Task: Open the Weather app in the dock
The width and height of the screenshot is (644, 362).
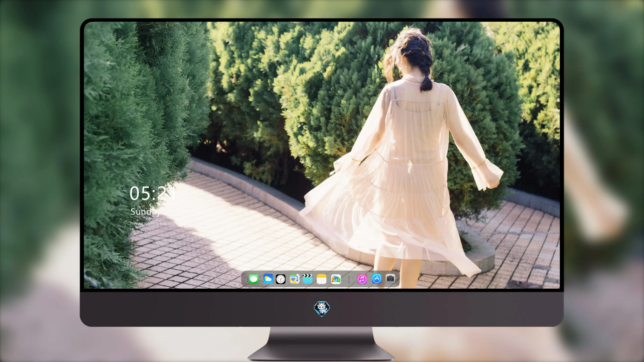Action: point(268,279)
